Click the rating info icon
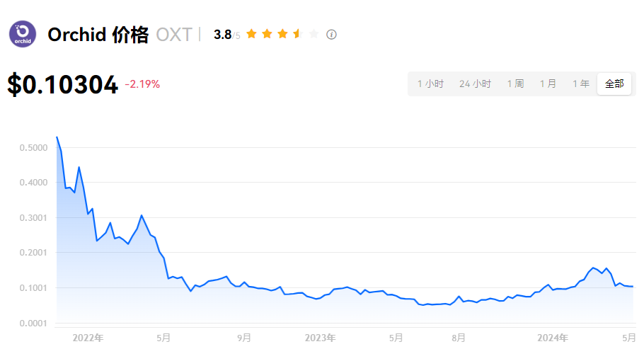 point(331,34)
